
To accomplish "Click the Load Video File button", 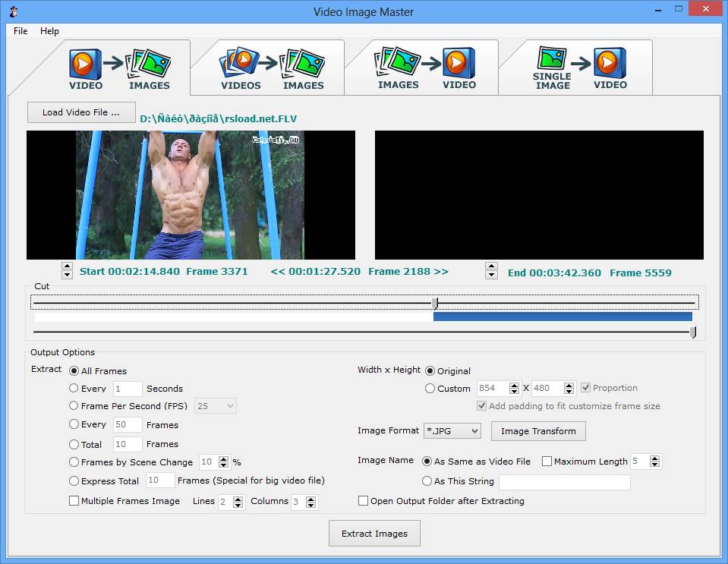I will [x=80, y=112].
